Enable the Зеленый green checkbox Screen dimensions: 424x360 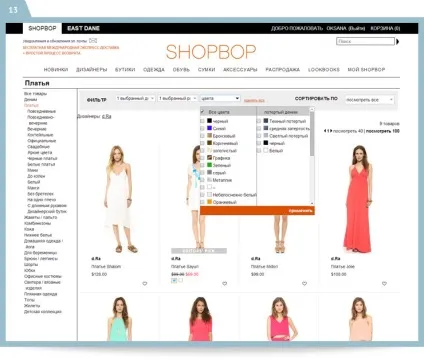pos(202,165)
